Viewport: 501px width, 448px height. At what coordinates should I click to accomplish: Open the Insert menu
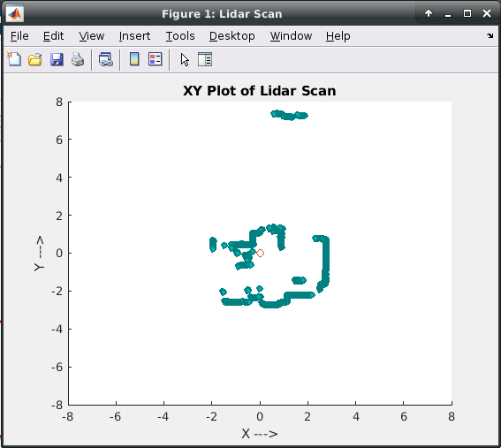pyautogui.click(x=134, y=36)
